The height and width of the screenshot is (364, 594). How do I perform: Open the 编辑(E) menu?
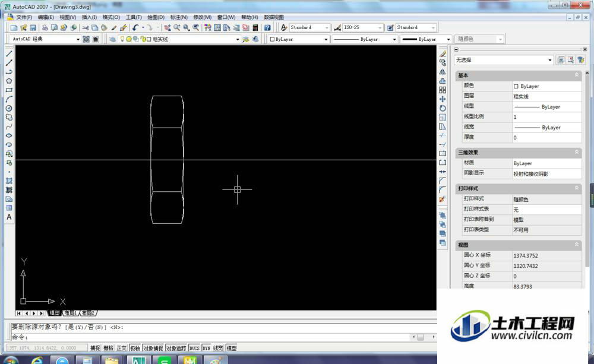46,17
